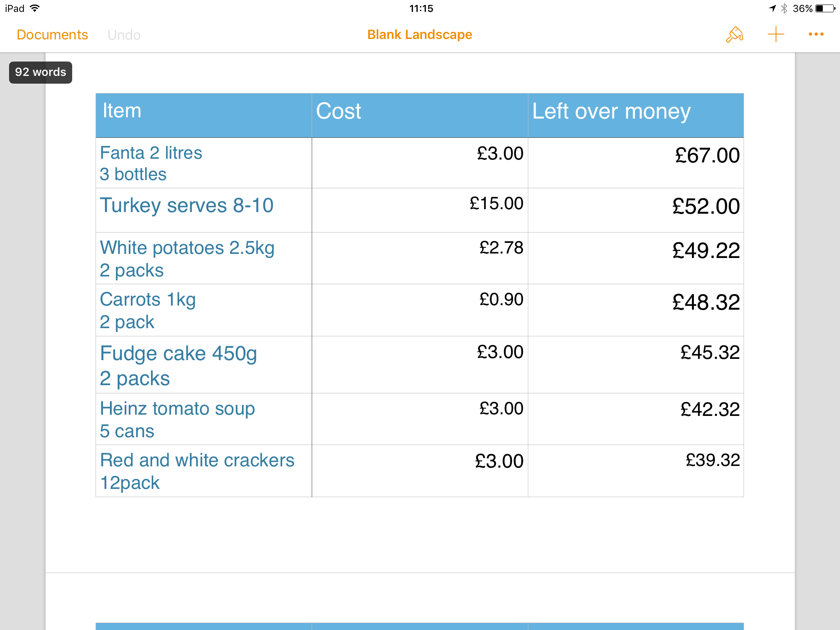Select the Heinz tomato soup cell

203,419
